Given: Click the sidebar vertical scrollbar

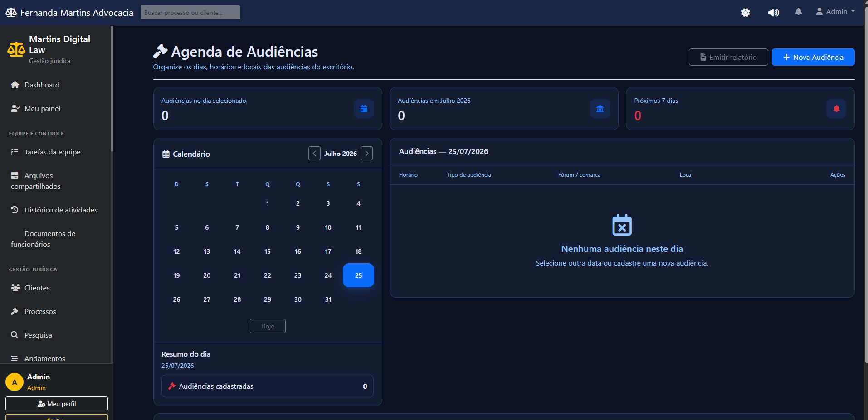Looking at the screenshot, I should click(x=112, y=89).
